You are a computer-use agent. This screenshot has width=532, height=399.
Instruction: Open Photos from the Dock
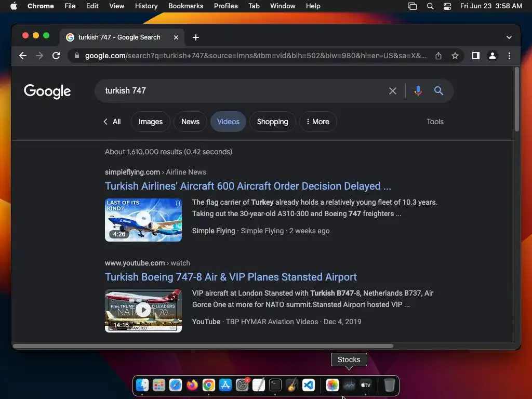click(332, 385)
